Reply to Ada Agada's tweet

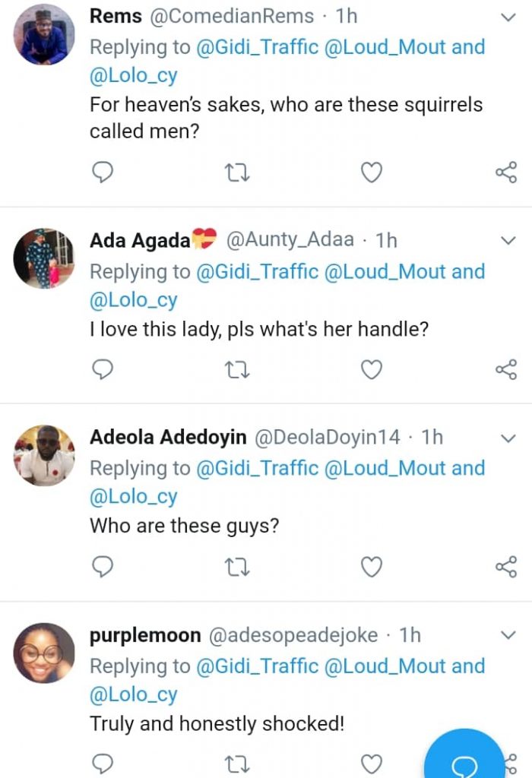point(103,369)
